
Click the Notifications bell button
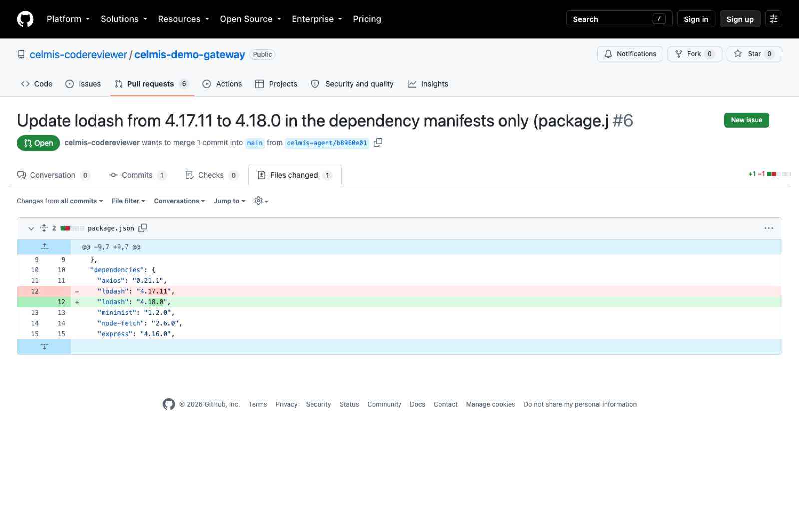(630, 54)
